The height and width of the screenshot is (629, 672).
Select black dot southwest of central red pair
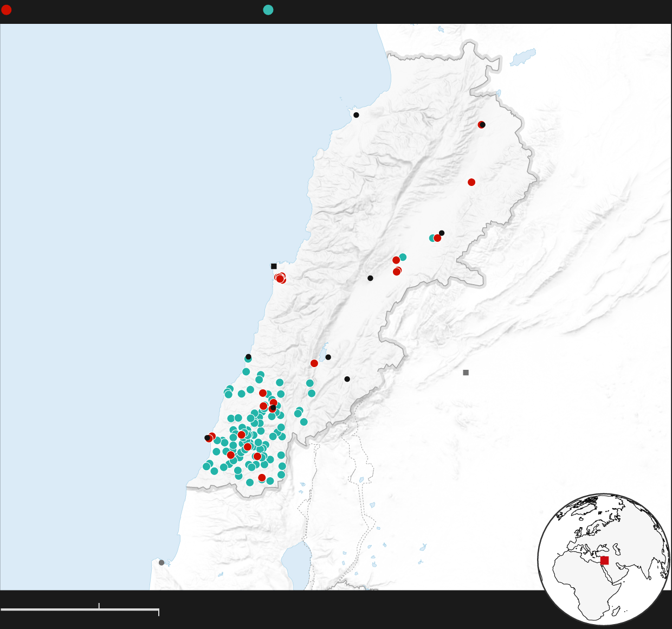coord(370,278)
